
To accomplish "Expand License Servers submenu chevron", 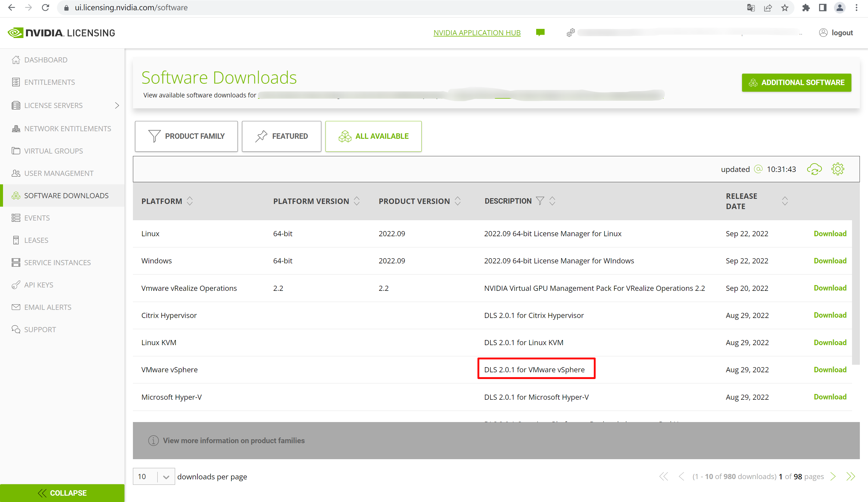I will tap(117, 106).
